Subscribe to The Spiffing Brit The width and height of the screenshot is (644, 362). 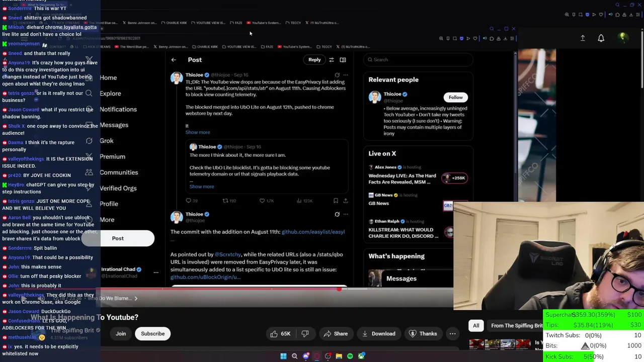[x=152, y=334]
